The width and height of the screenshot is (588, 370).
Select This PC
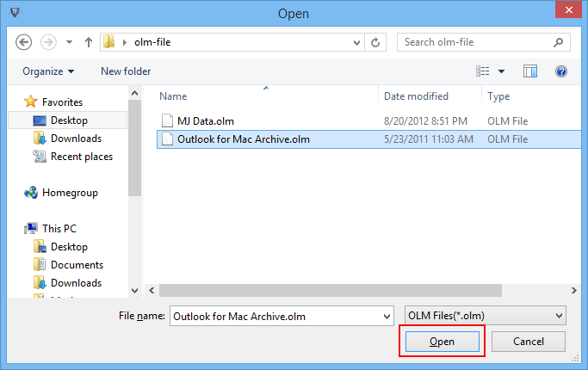pyautogui.click(x=59, y=228)
